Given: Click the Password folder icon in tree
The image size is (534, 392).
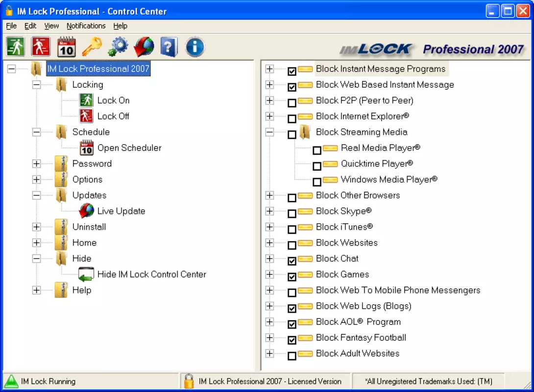Looking at the screenshot, I should click(x=61, y=164).
